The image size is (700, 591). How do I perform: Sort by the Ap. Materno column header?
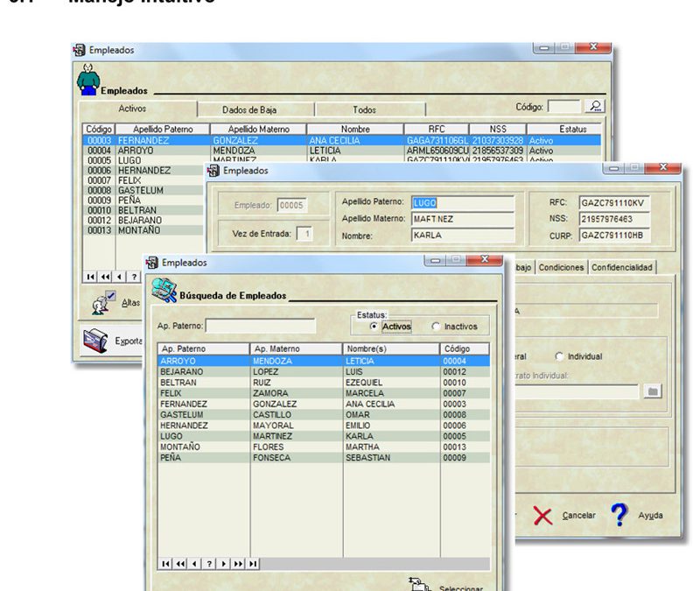296,348
